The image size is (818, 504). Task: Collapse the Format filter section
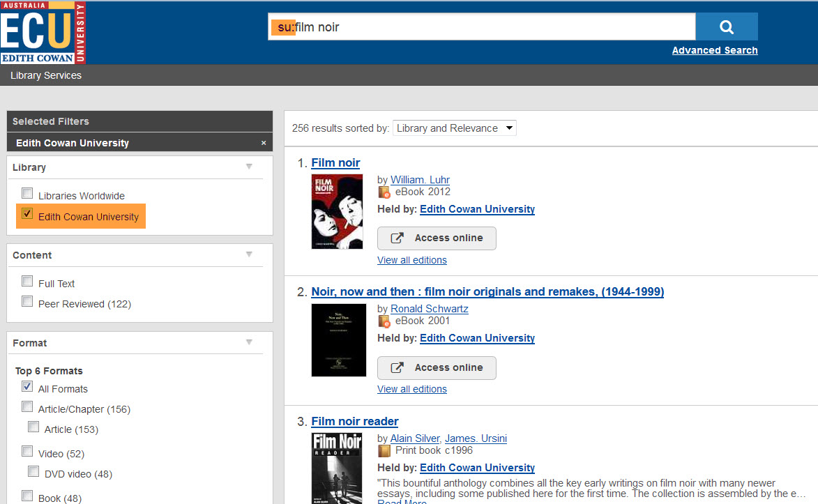point(249,342)
